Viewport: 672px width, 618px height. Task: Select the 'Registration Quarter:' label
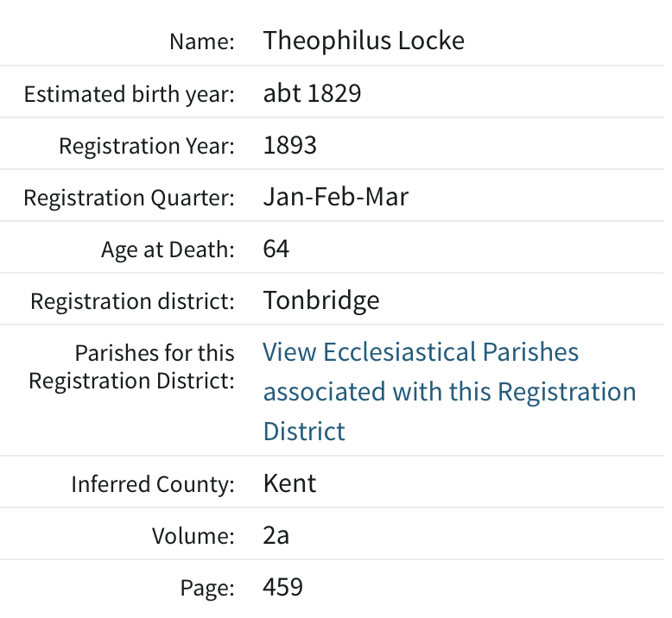click(130, 198)
